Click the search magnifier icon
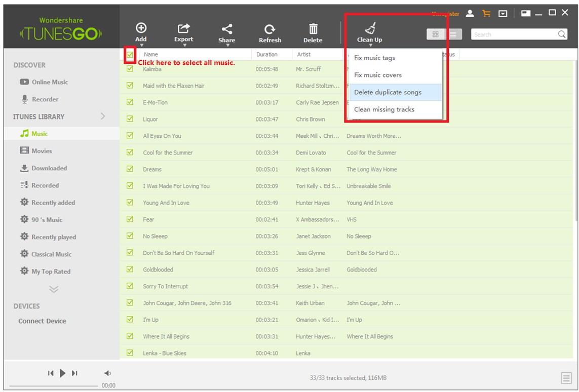The height and width of the screenshot is (392, 579). point(561,34)
